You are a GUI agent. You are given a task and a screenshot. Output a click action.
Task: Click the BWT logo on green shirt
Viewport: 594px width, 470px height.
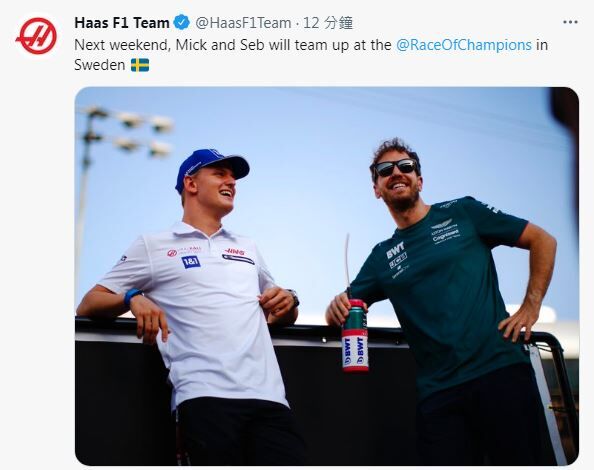pyautogui.click(x=395, y=249)
